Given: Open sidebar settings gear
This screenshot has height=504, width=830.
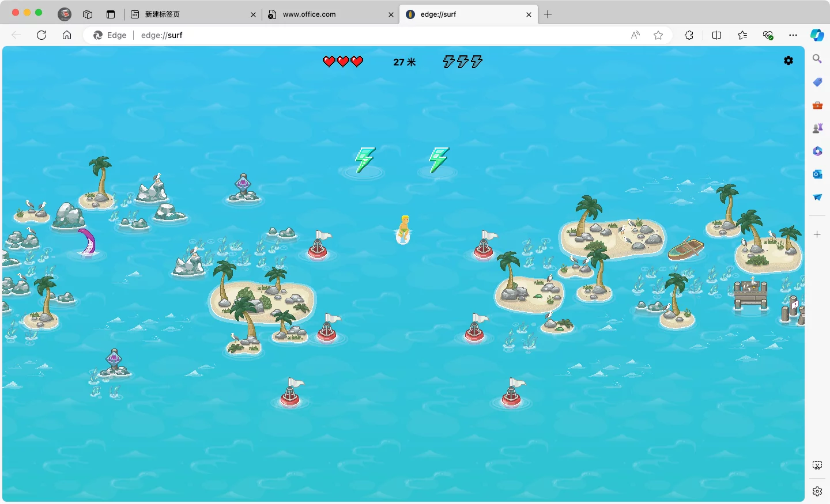Looking at the screenshot, I should [x=817, y=491].
